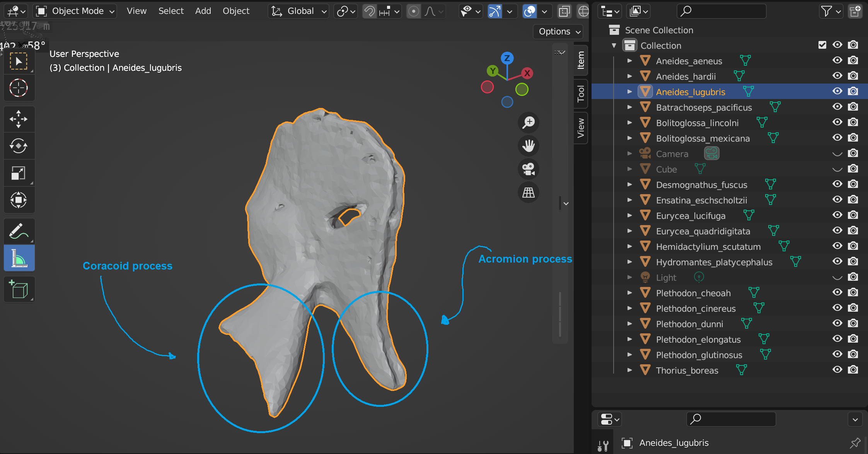Select the Rotate tool
The image size is (868, 454).
pyautogui.click(x=19, y=146)
